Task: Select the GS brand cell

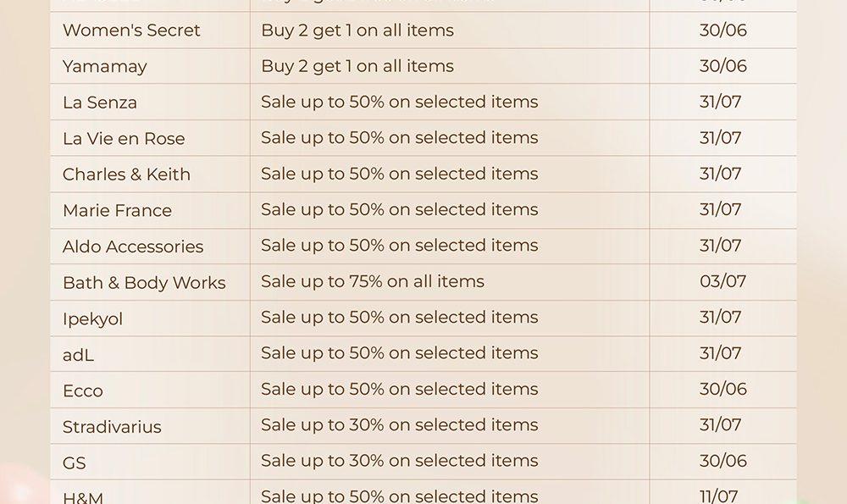Action: 74,463
